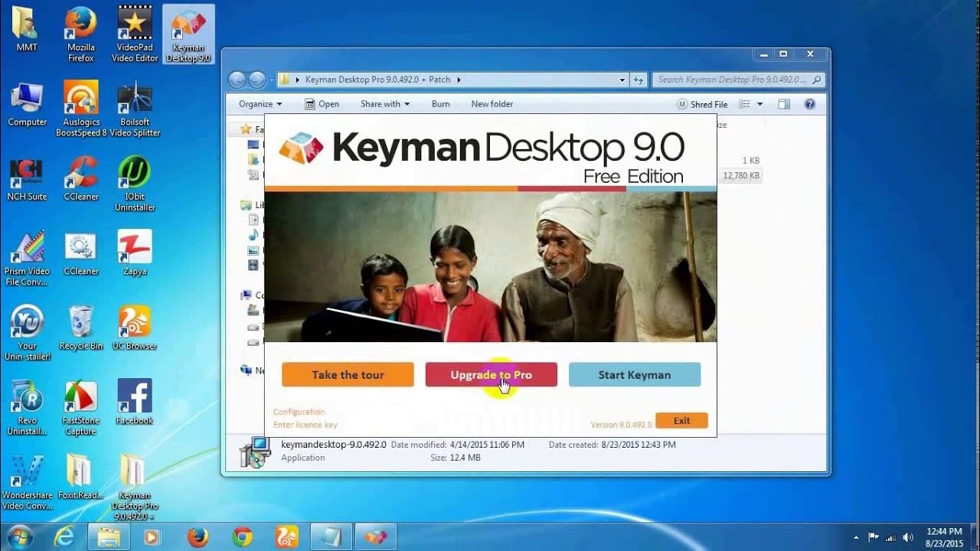Click the Action Center flag icon

pyautogui.click(x=873, y=537)
